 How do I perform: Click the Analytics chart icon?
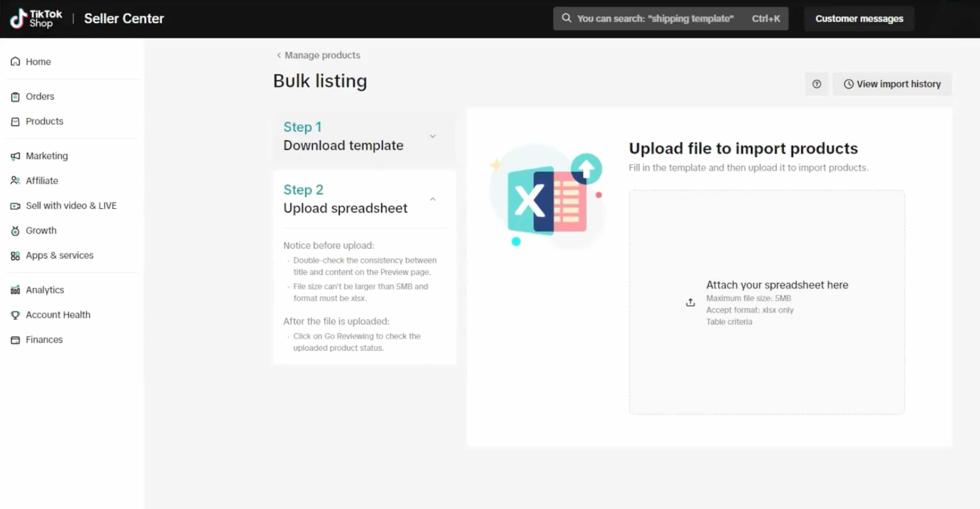click(x=15, y=290)
